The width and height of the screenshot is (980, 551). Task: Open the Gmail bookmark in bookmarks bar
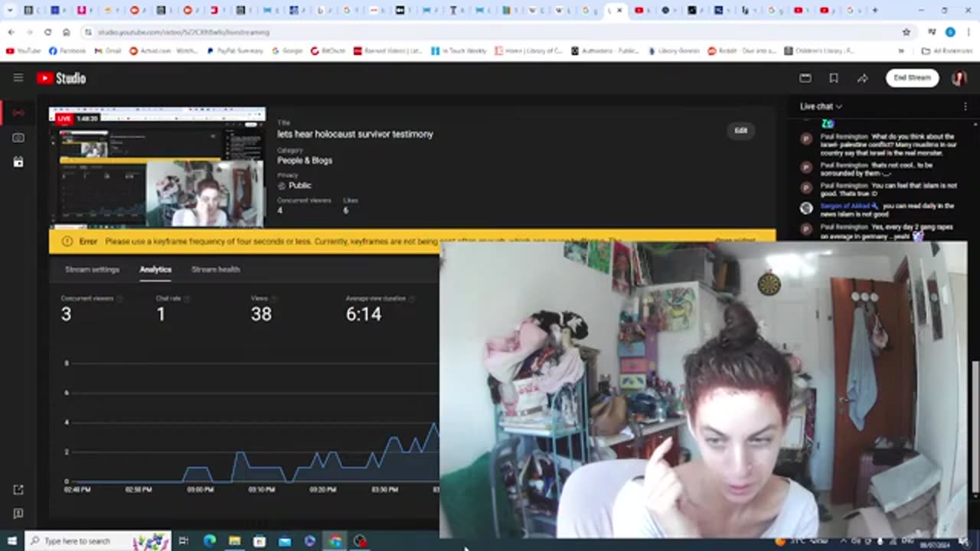(108, 51)
